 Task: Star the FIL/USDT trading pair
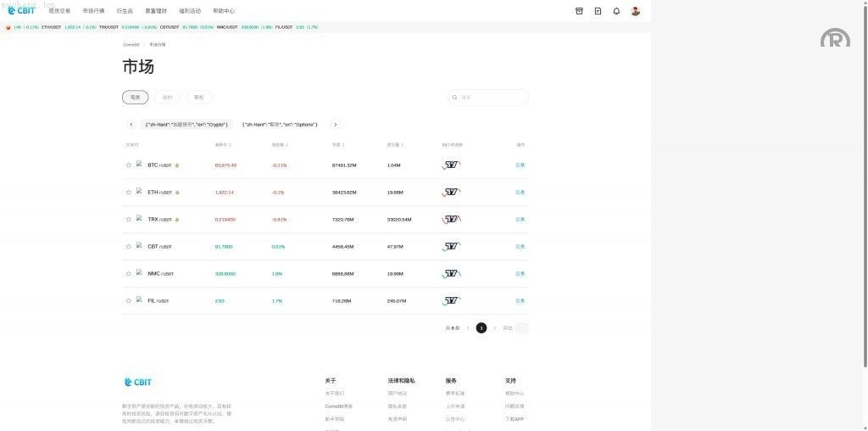click(x=129, y=301)
